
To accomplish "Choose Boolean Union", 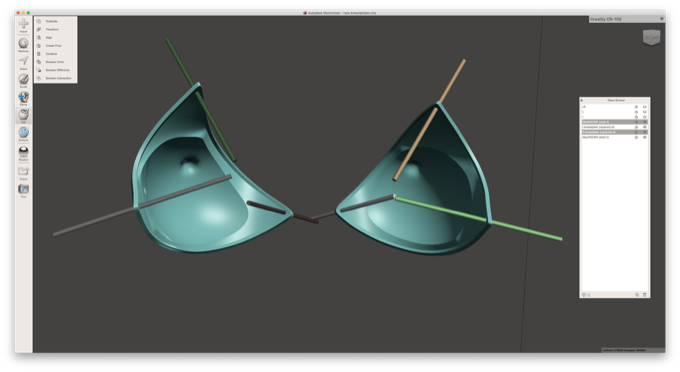I will point(55,62).
